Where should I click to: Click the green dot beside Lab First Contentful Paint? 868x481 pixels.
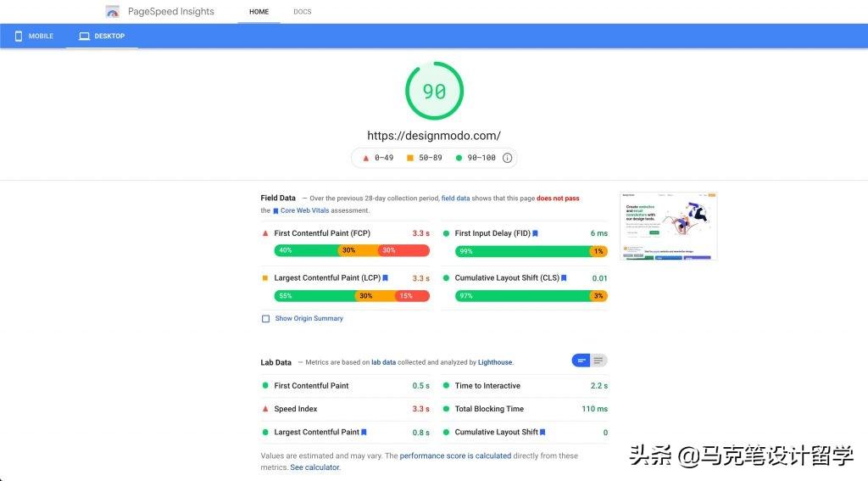point(265,386)
